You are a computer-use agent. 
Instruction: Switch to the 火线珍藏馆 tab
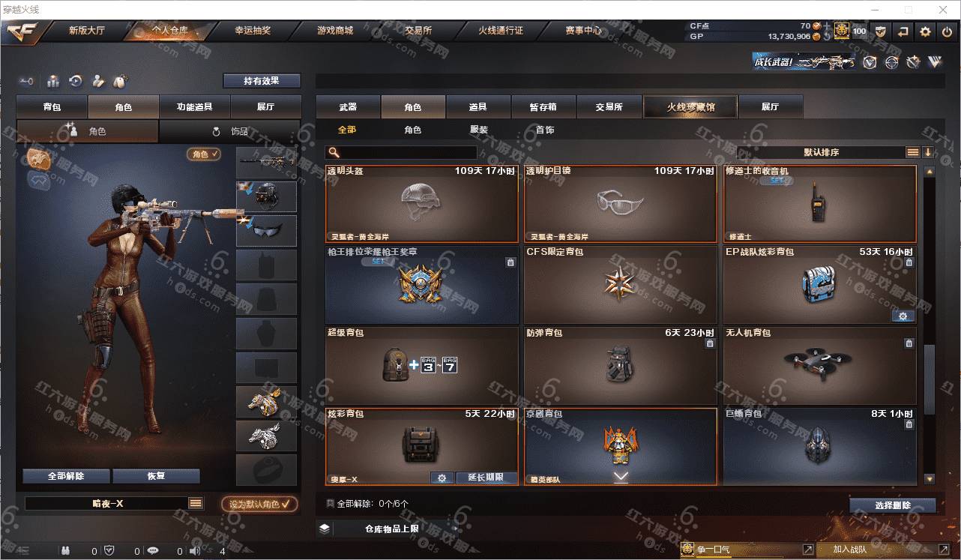[x=690, y=107]
